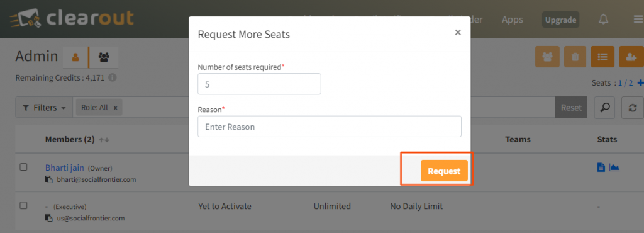Viewport: 644px width, 233px height.
Task: Click the delete trash icon button
Action: pos(575,57)
